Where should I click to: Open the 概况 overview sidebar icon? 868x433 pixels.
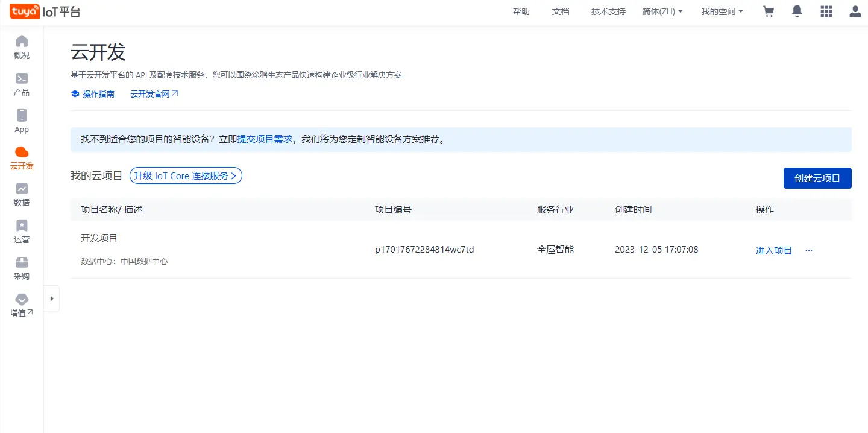[22, 47]
